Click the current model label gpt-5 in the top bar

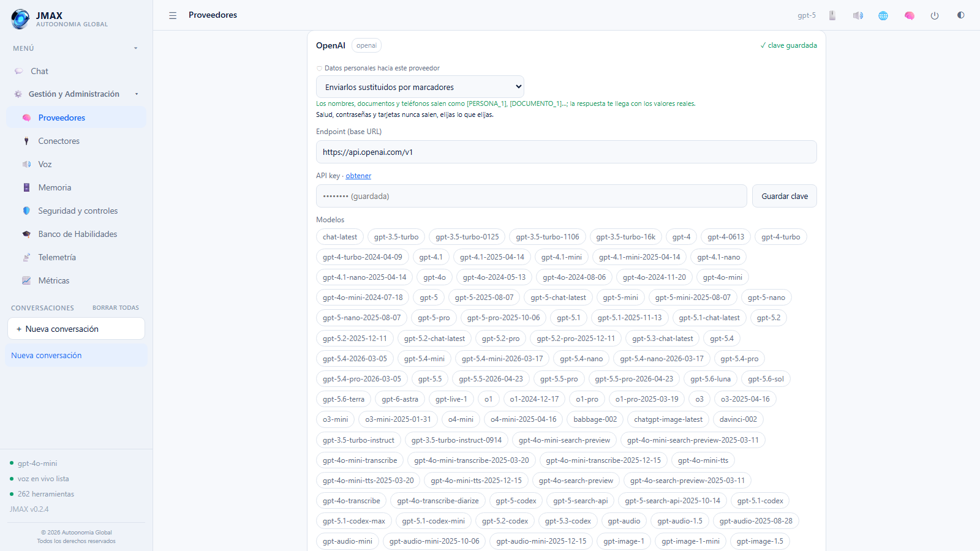point(807,15)
